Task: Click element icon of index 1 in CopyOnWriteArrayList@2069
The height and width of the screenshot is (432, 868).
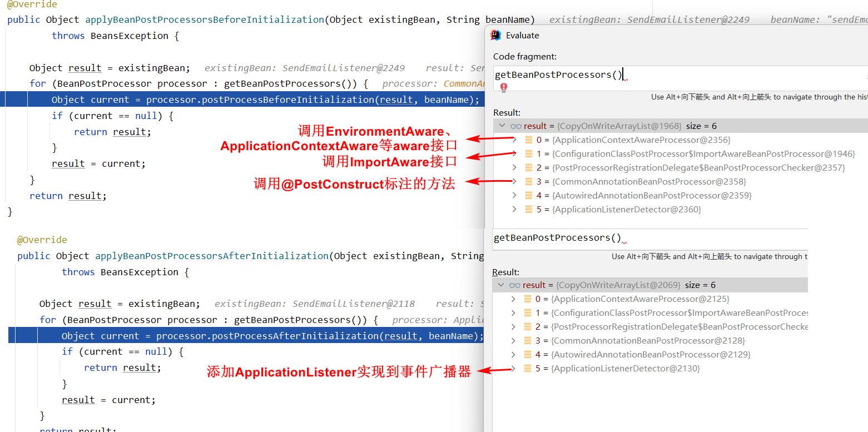Action: (528, 313)
